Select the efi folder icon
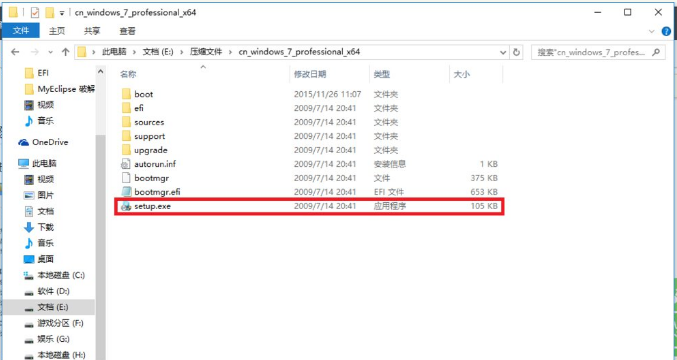The image size is (677, 360). (x=126, y=108)
